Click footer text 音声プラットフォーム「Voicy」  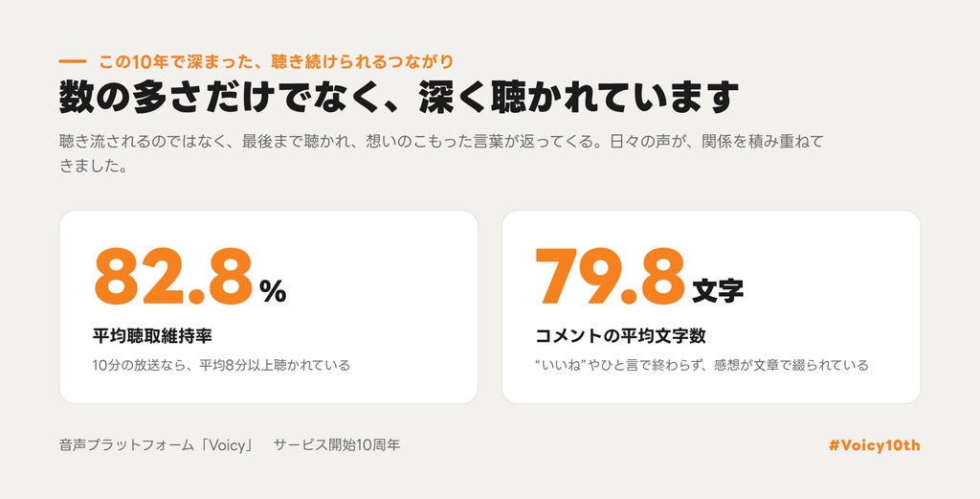point(156,446)
